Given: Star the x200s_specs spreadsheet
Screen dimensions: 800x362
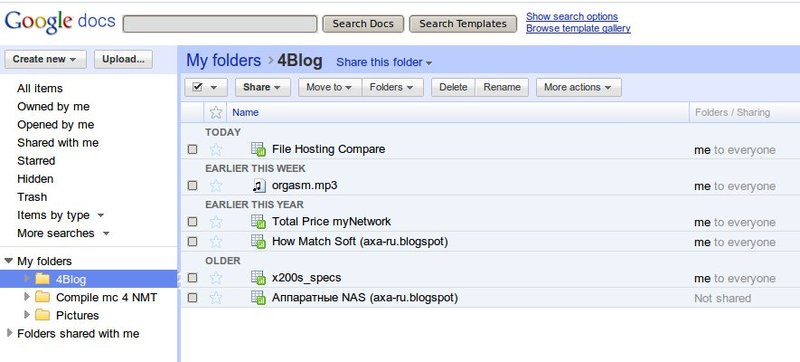Looking at the screenshot, I should [x=216, y=278].
